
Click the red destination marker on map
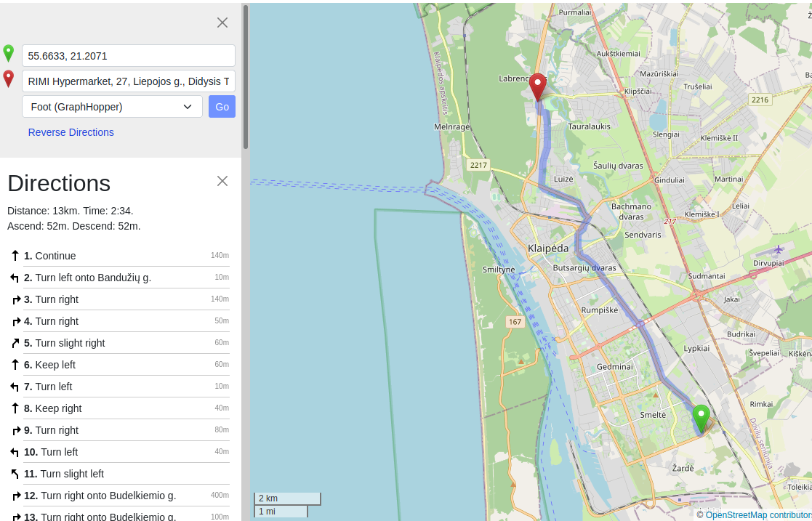(x=537, y=86)
